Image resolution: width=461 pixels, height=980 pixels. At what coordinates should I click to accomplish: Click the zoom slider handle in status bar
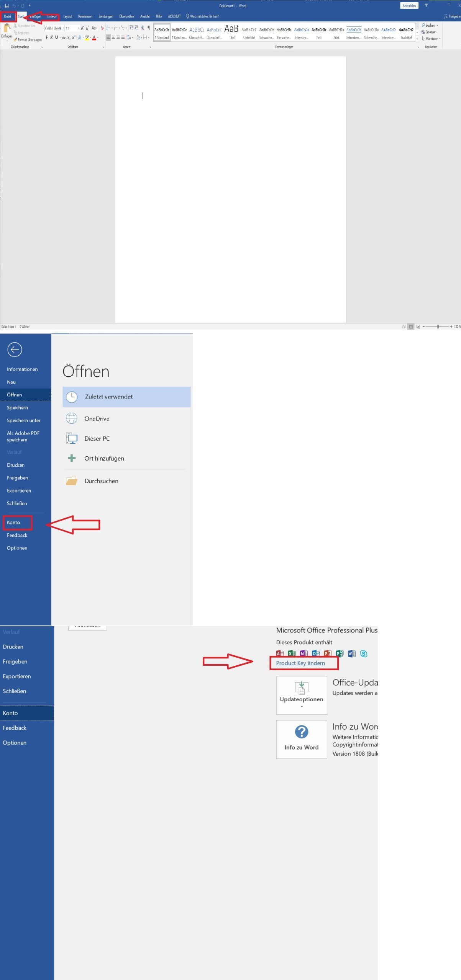tap(438, 327)
